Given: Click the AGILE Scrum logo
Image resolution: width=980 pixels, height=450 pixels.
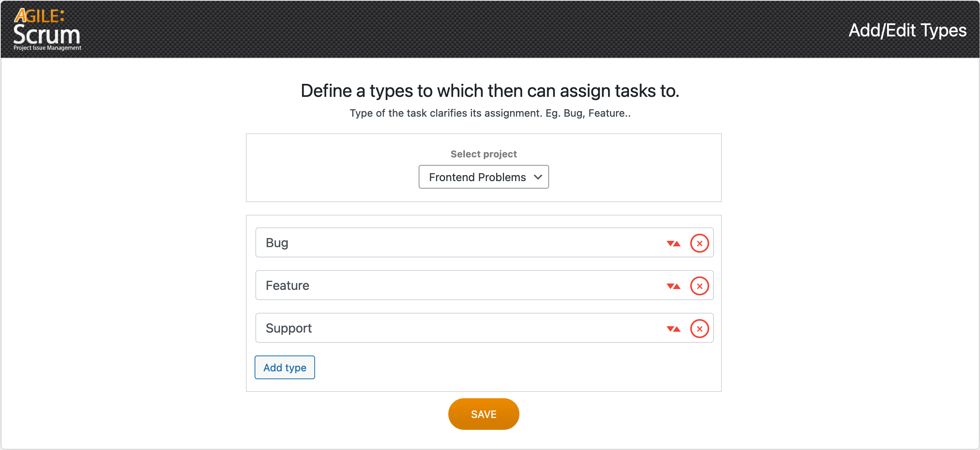Looking at the screenshot, I should click(46, 28).
